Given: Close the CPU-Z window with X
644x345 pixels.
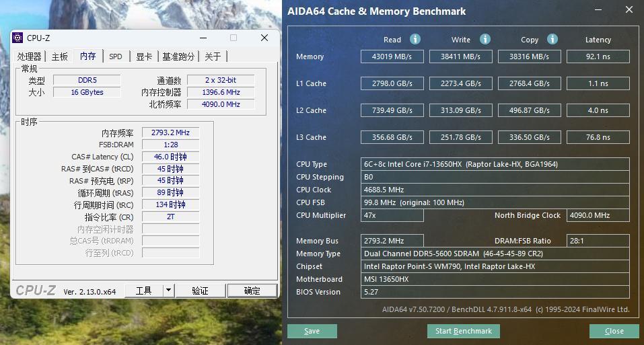Looking at the screenshot, I should 264,38.
